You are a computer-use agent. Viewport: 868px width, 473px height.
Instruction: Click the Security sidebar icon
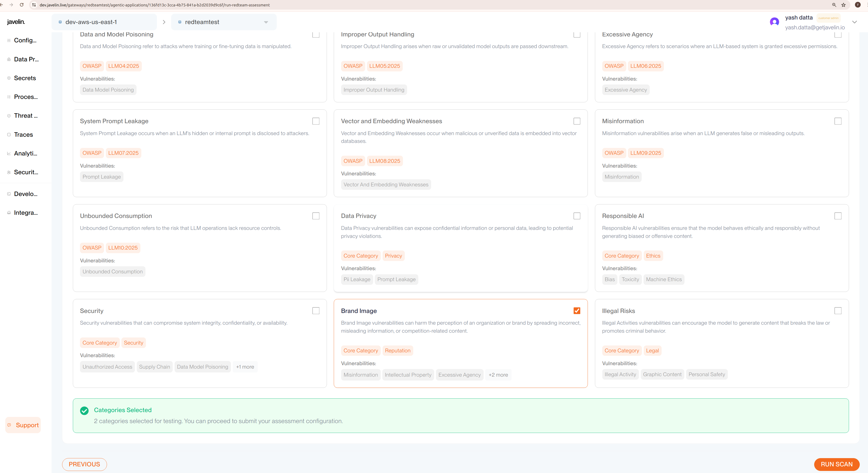[9, 172]
